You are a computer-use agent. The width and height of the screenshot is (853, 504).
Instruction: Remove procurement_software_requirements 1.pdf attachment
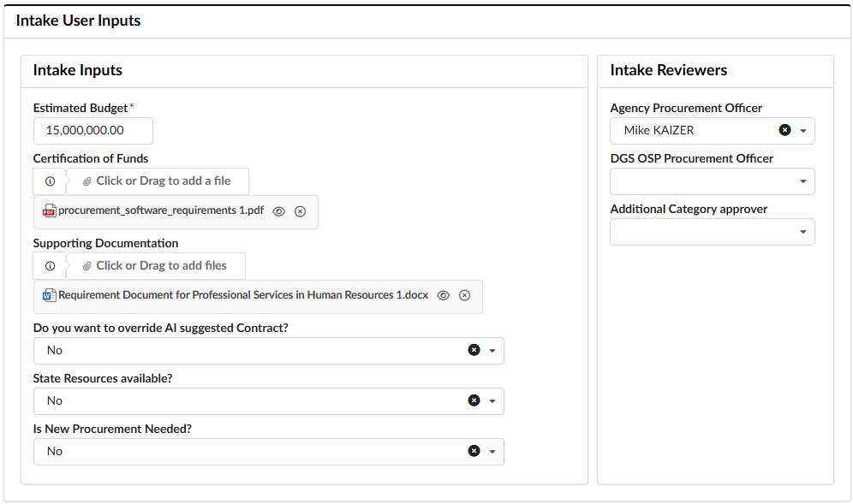[301, 211]
